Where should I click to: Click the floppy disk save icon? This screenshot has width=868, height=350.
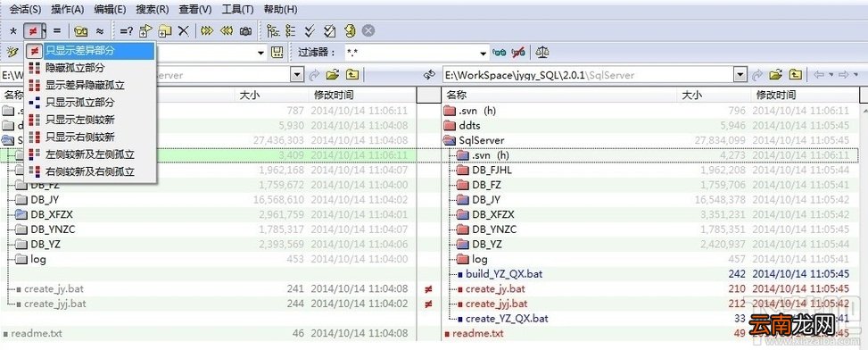click(277, 53)
